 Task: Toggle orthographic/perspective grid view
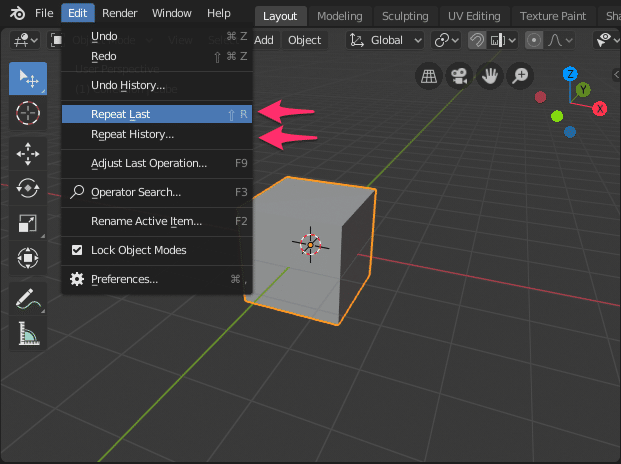click(x=429, y=76)
